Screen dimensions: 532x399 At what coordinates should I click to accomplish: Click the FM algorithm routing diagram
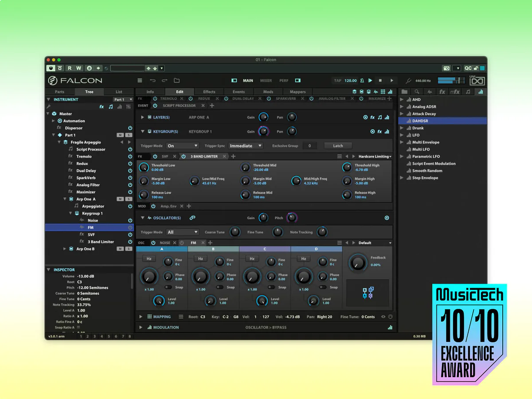tap(368, 293)
